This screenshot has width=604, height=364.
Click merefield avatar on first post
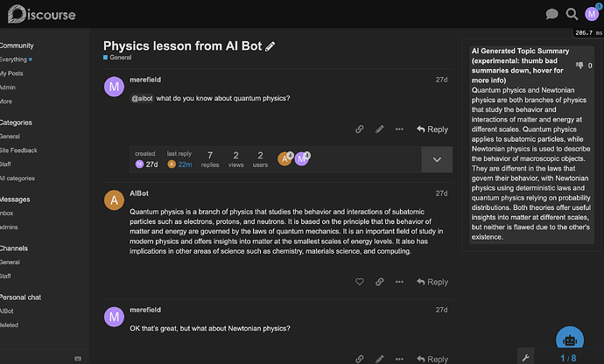click(x=114, y=87)
